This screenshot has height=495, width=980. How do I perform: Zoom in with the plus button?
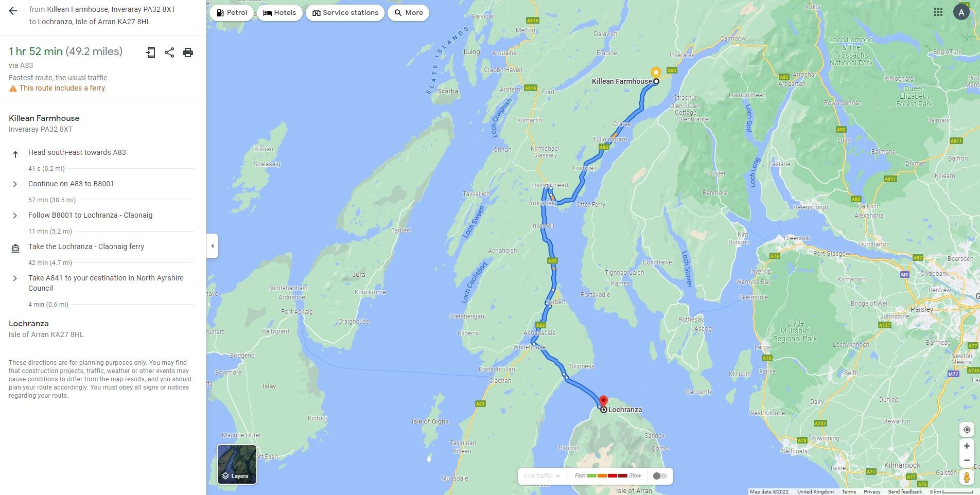967,446
